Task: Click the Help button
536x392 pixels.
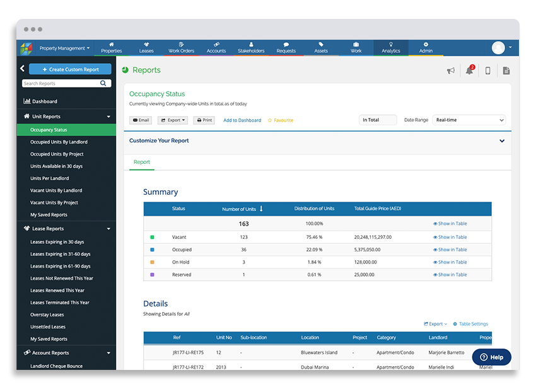Action: [492, 357]
